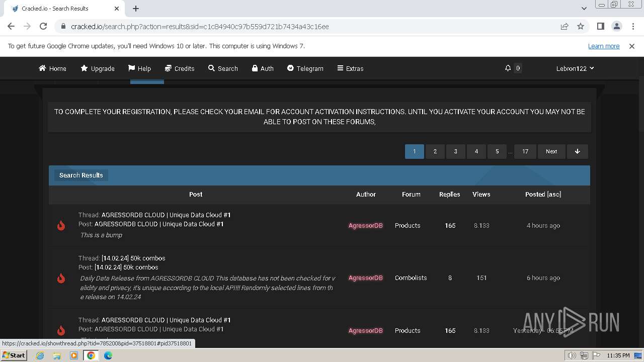Open the notifications bell
This screenshot has height=362, width=644.
(508, 68)
